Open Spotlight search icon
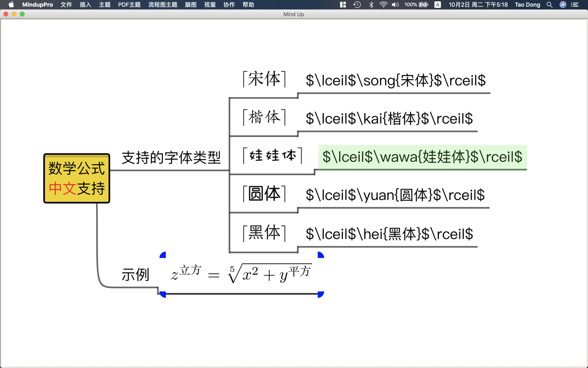The width and height of the screenshot is (588, 368). click(550, 5)
